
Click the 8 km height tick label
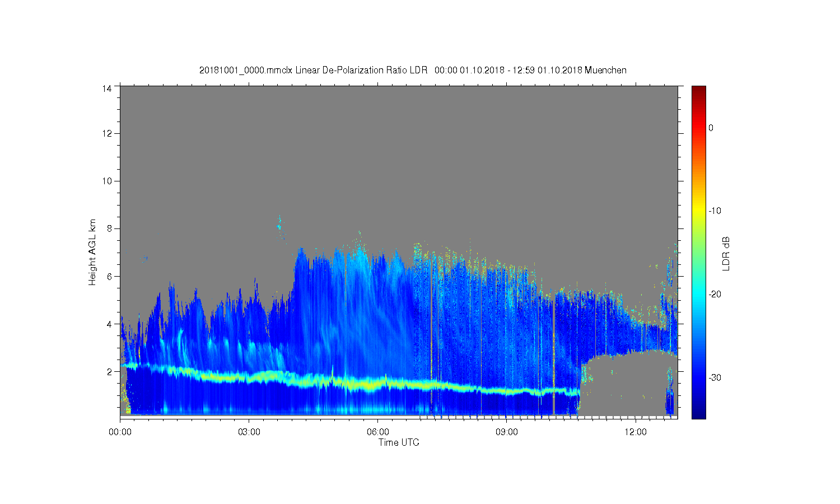(x=110, y=228)
